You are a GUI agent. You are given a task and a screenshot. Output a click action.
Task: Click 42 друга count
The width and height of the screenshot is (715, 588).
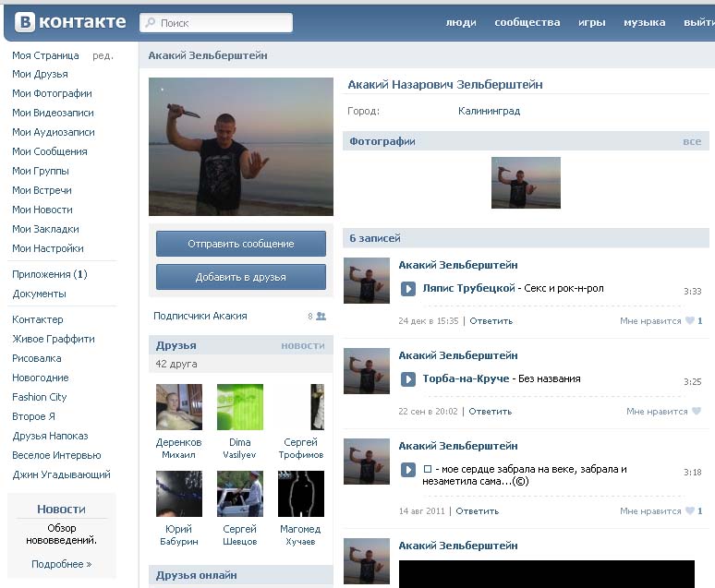(176, 364)
